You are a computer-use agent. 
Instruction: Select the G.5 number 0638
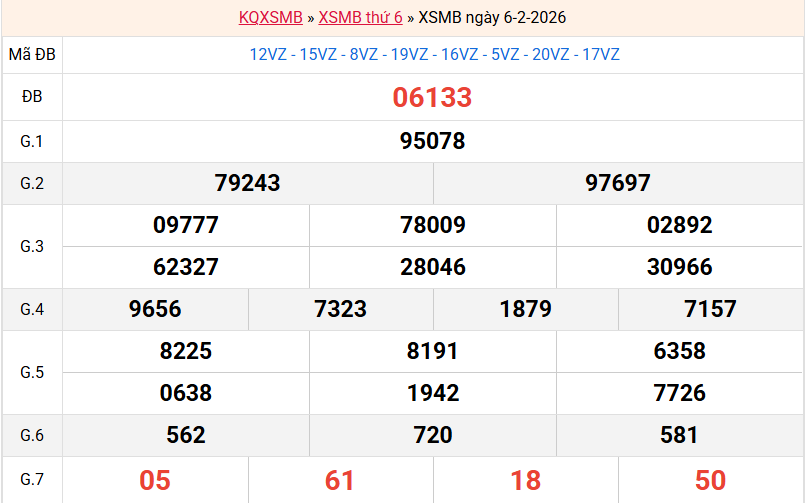tap(186, 393)
